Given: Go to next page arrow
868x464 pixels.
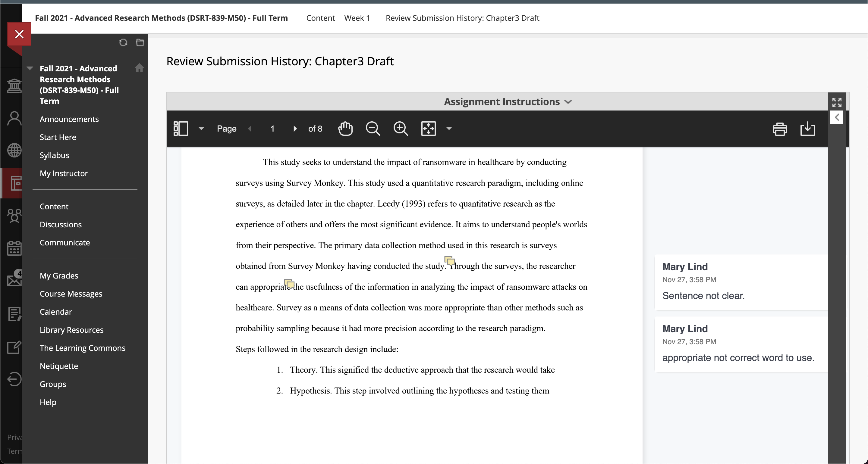Looking at the screenshot, I should (295, 129).
